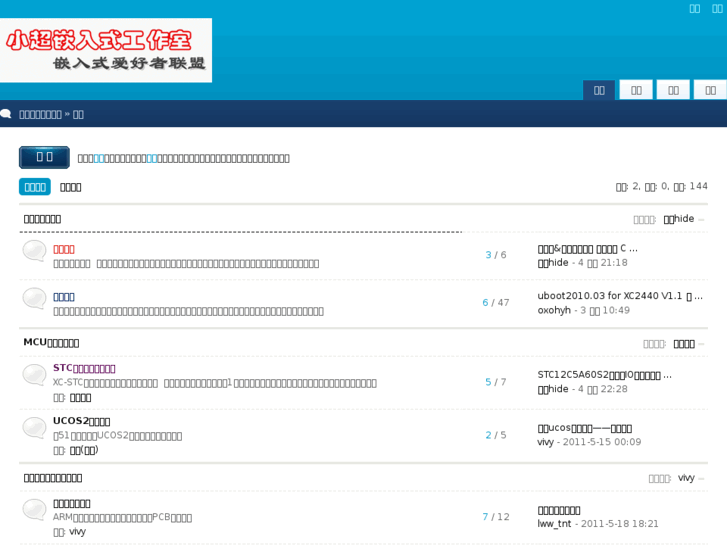Screen dimensions: 727x545
Task: Open moderator 'vivy' under the ARM PCB board
Action: coord(77,532)
